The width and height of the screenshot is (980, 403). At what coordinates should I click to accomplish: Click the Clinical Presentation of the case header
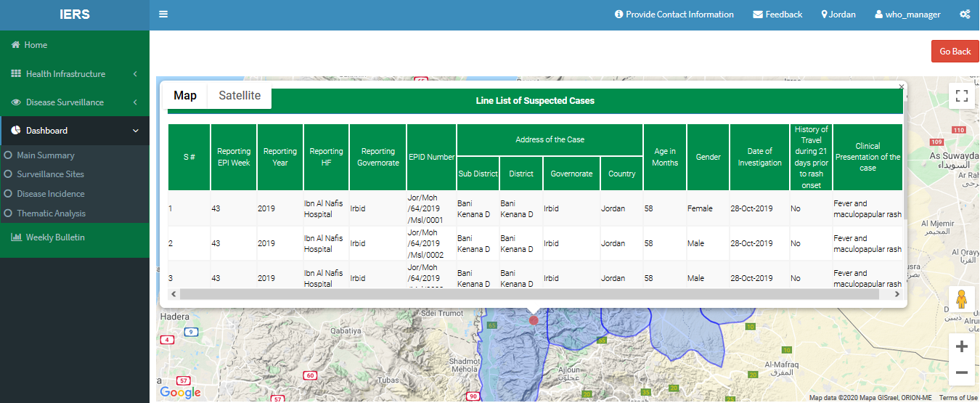868,157
